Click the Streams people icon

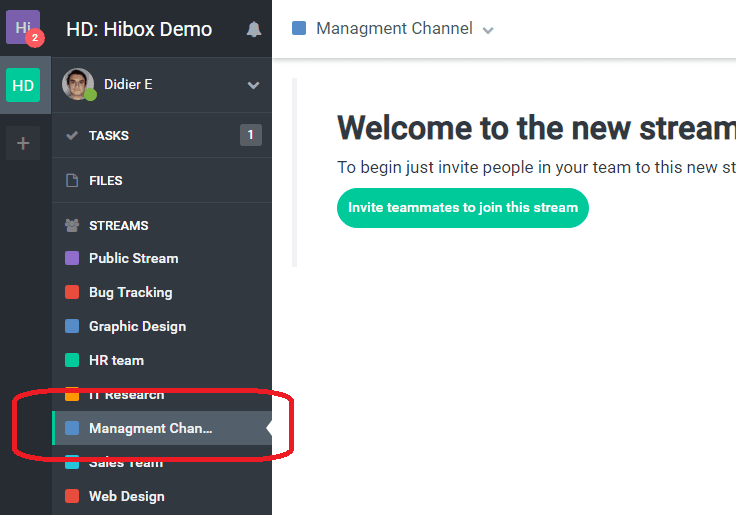point(71,226)
